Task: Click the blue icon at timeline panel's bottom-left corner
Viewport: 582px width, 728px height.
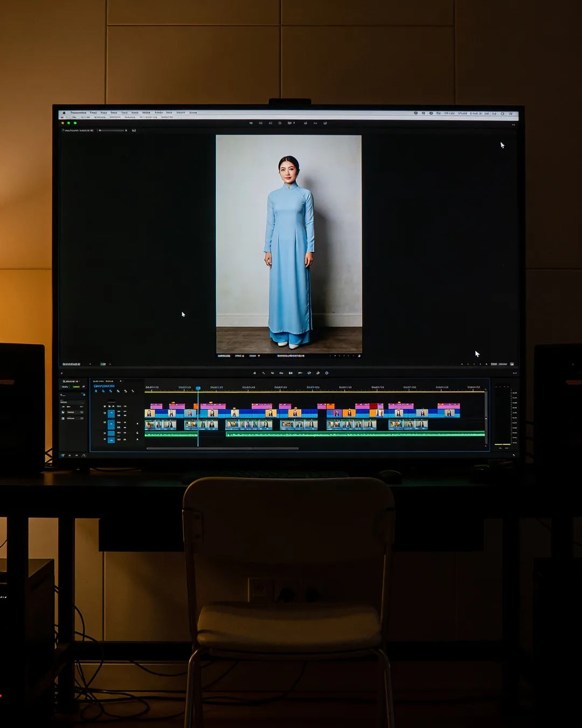Action: click(63, 455)
